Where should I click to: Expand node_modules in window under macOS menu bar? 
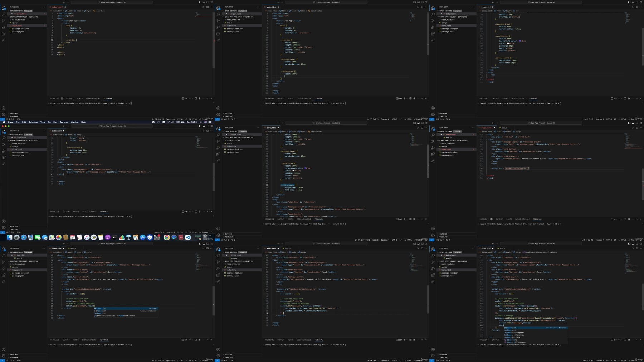28,144
